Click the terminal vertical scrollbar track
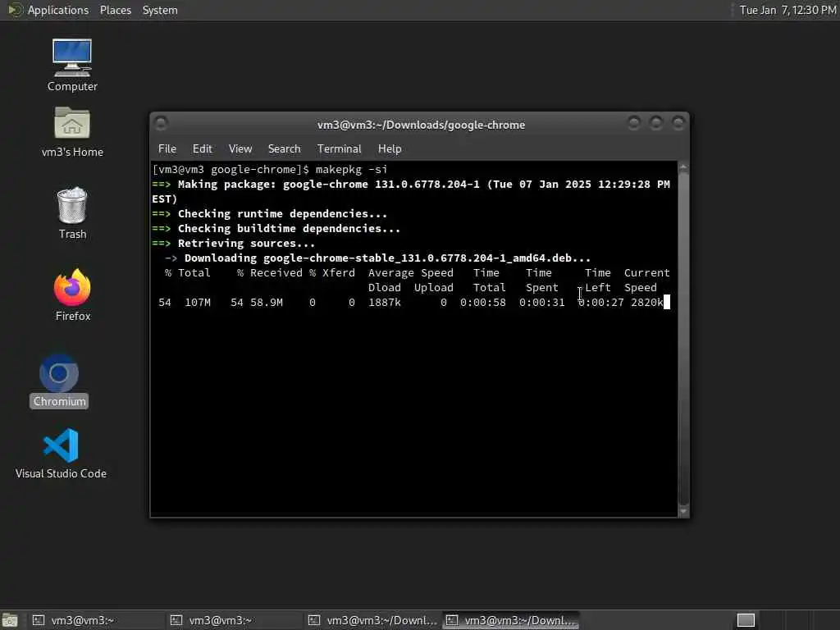The height and width of the screenshot is (630, 840). pos(683,339)
